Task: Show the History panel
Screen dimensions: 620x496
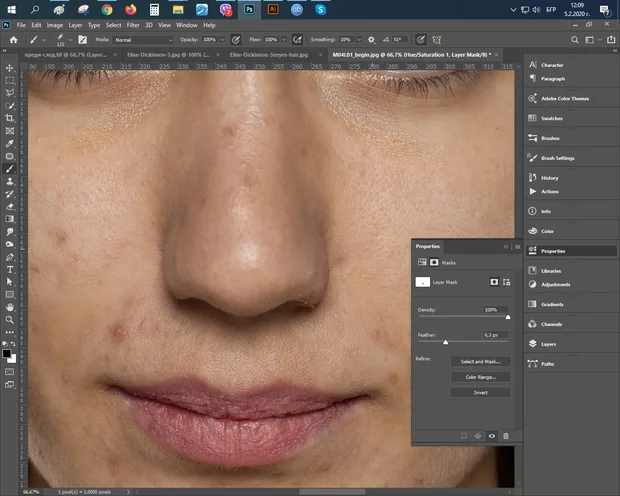Action: click(550, 178)
